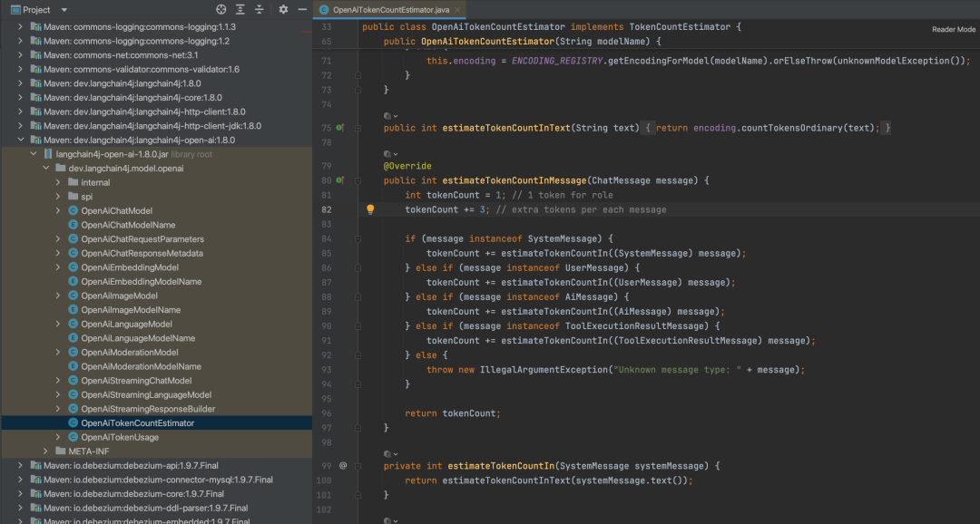Click the Reader Mode button
This screenshot has height=524, width=980.
point(954,29)
